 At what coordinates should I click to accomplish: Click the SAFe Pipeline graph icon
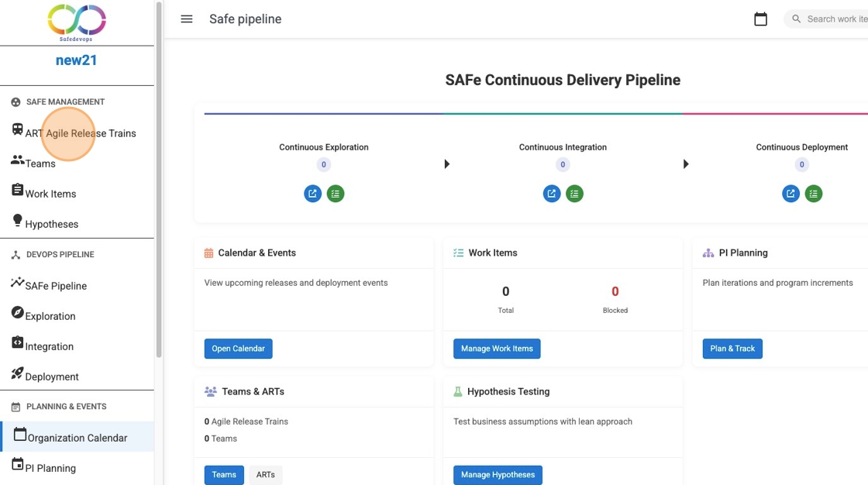click(16, 283)
